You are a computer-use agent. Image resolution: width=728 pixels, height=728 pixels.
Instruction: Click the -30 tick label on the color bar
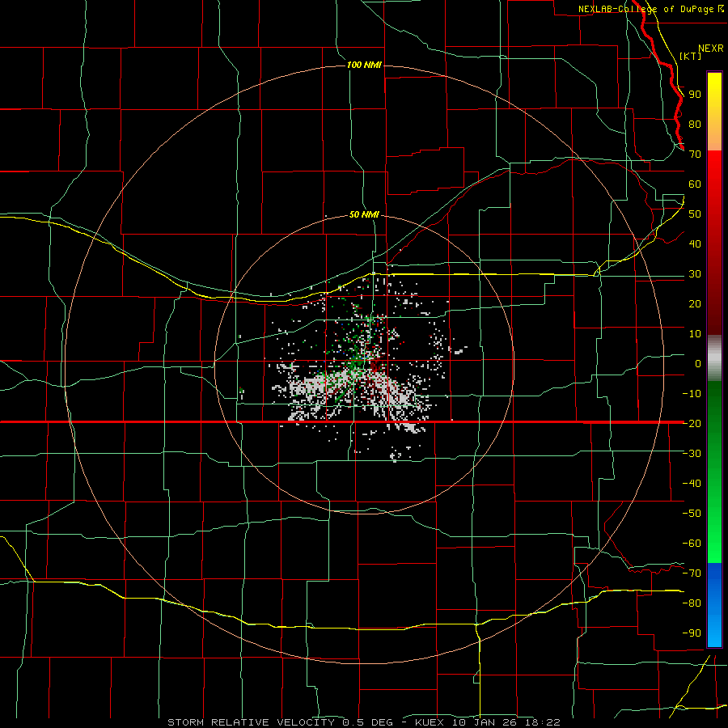click(x=692, y=454)
